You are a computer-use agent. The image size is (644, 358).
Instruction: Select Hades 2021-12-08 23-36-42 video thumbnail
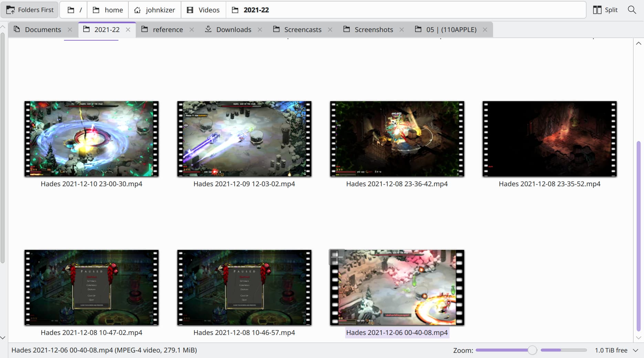pyautogui.click(x=397, y=139)
